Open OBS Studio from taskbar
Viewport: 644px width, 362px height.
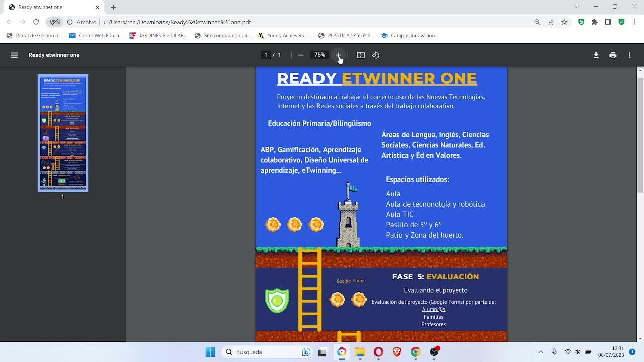[x=434, y=352]
